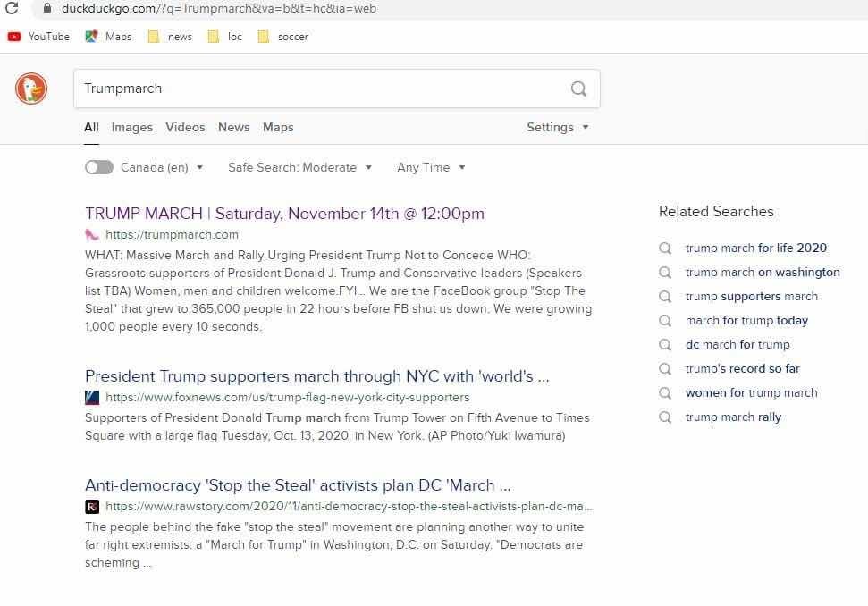Click the DuckDuckGo duck logo
This screenshot has height=606, width=868.
(x=31, y=88)
